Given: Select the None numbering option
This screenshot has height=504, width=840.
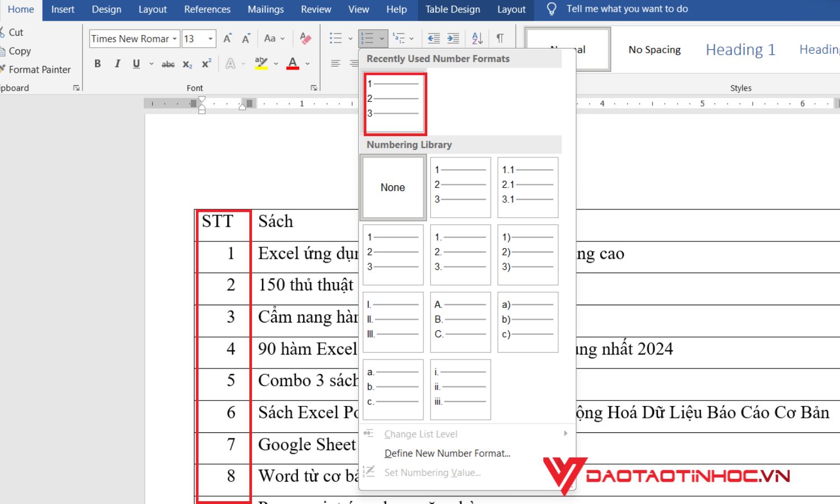Looking at the screenshot, I should 393,188.
